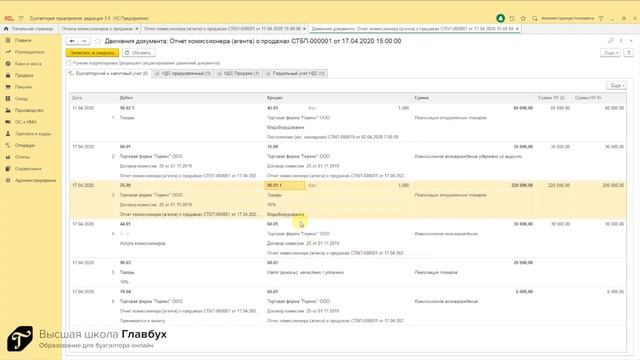Close the Движения документа tab
640x360 pixels.
517,29
